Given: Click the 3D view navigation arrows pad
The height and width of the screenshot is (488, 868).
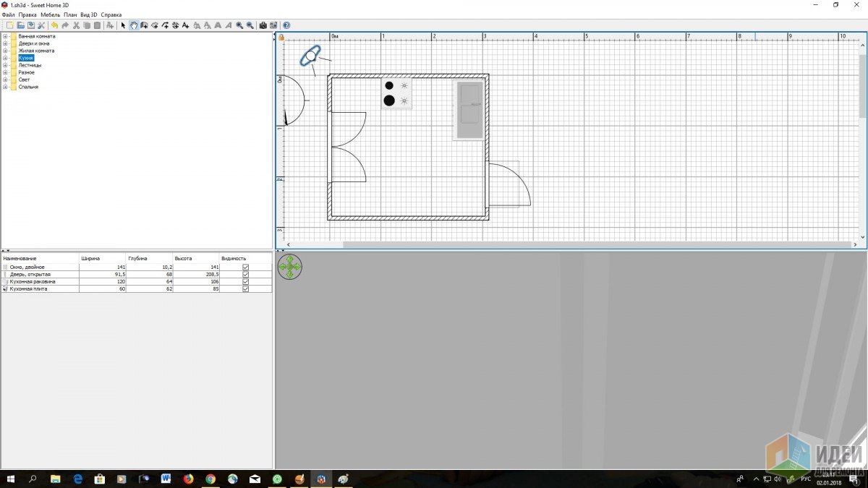Looking at the screenshot, I should pyautogui.click(x=289, y=267).
